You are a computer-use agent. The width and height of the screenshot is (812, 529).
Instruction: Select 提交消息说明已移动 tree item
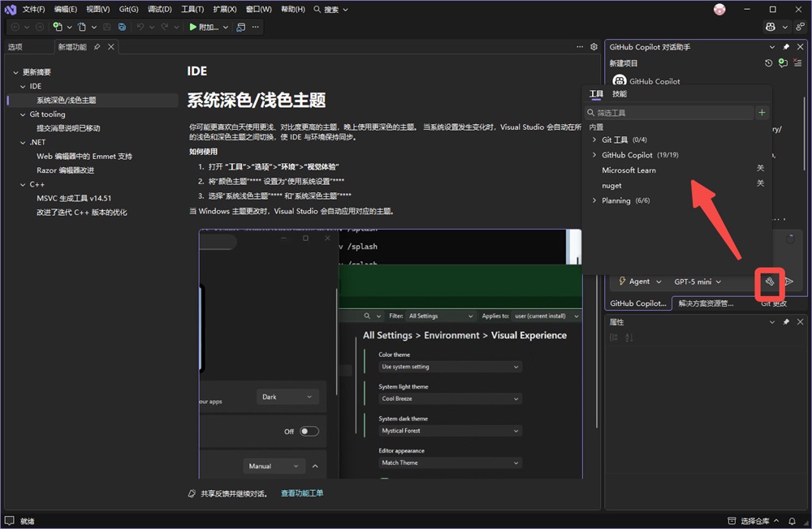point(68,128)
